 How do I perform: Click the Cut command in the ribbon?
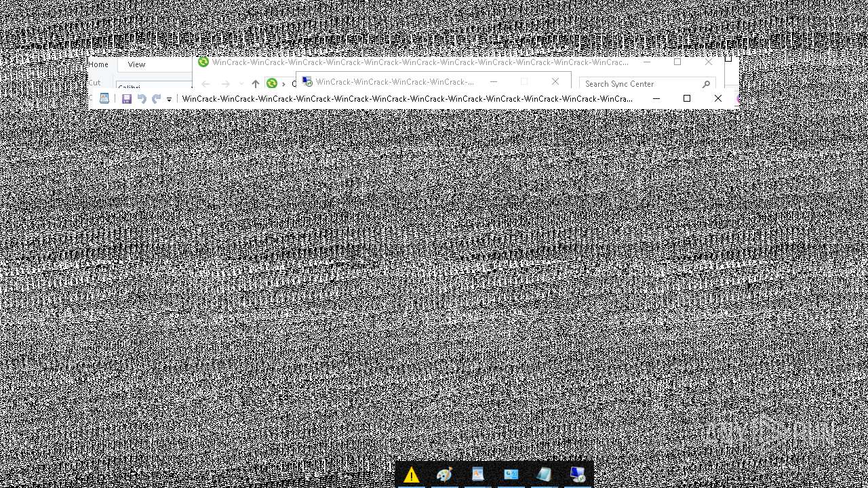point(94,83)
